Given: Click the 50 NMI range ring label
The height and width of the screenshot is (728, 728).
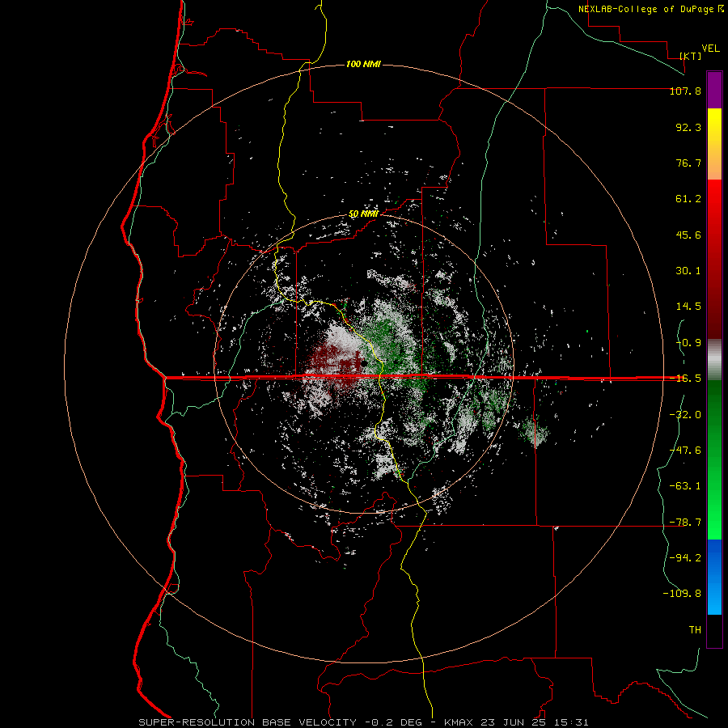Looking at the screenshot, I should [x=363, y=214].
